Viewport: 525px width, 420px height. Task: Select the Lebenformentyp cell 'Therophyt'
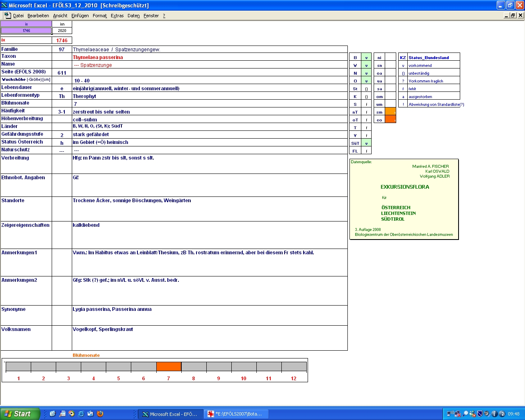pos(210,96)
